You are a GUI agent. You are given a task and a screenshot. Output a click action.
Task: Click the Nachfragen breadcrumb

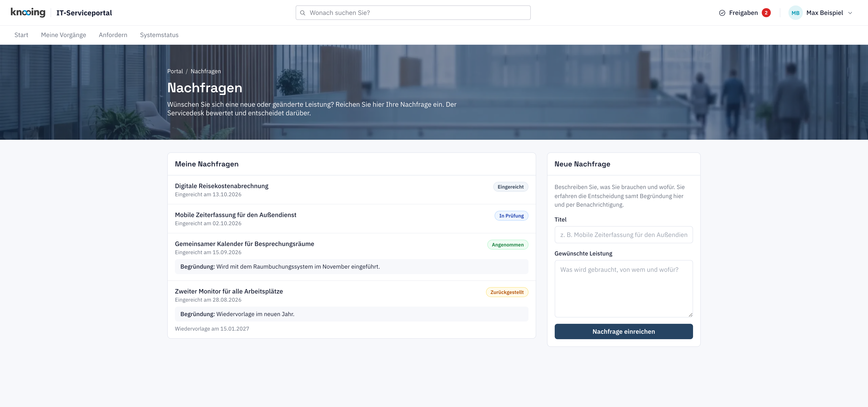coord(206,71)
